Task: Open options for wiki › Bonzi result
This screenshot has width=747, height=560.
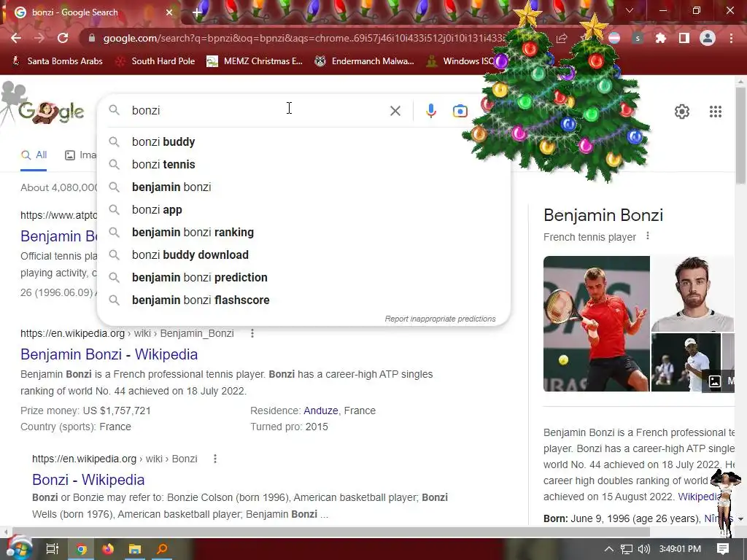Action: (215, 459)
